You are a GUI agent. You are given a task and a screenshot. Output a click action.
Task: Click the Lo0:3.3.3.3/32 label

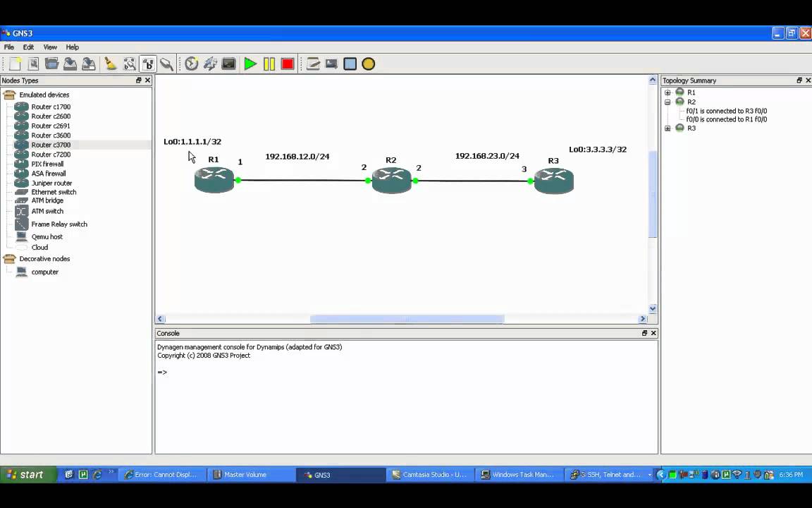click(598, 150)
